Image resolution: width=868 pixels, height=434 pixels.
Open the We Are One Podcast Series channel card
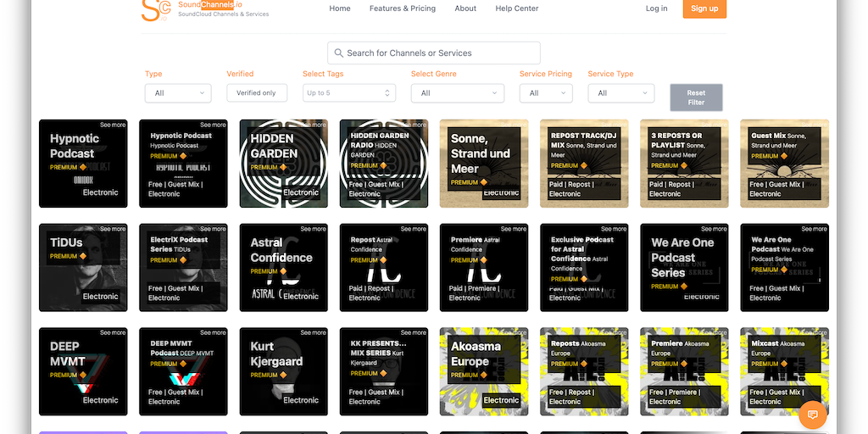point(684,267)
